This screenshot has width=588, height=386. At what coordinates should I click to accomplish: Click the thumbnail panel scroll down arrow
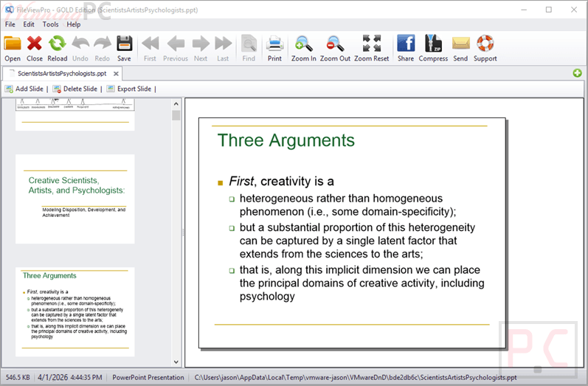[x=176, y=362]
